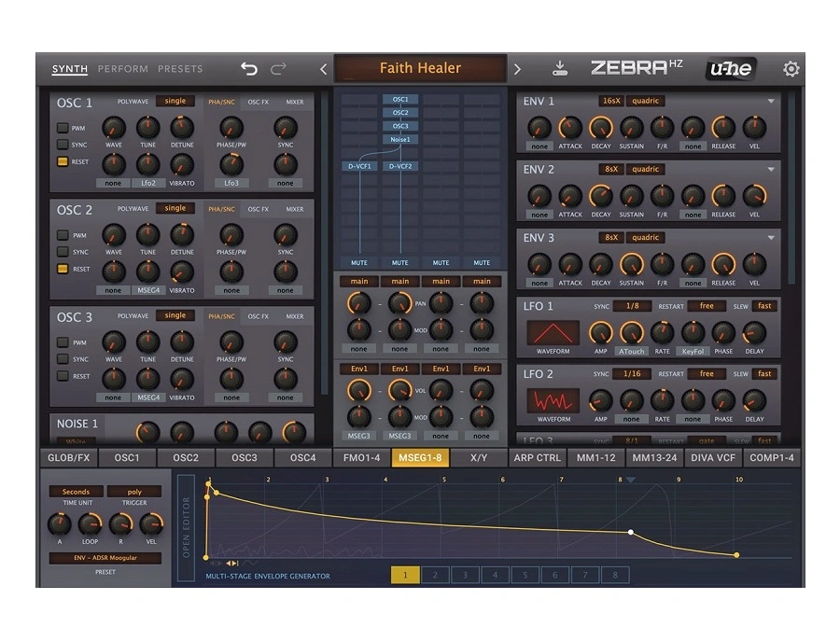The image size is (840, 641).
Task: Mute the first mixer channel lane
Action: pos(359,263)
